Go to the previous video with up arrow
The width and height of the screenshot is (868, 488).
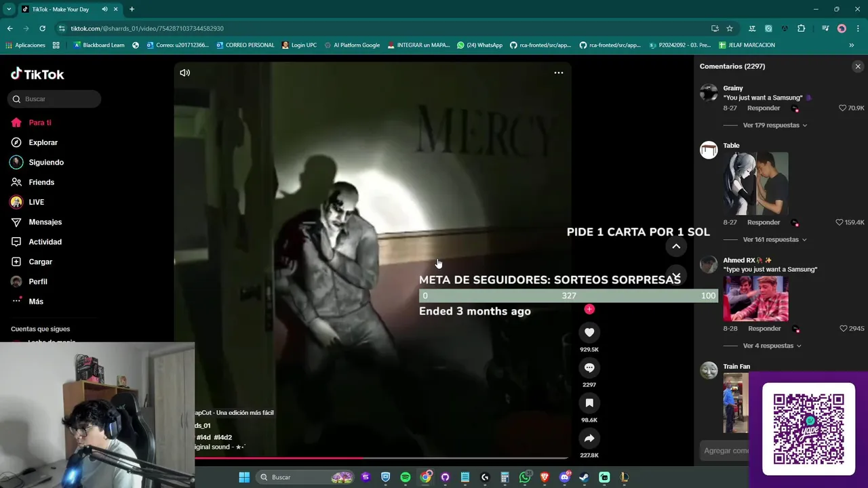click(x=676, y=247)
